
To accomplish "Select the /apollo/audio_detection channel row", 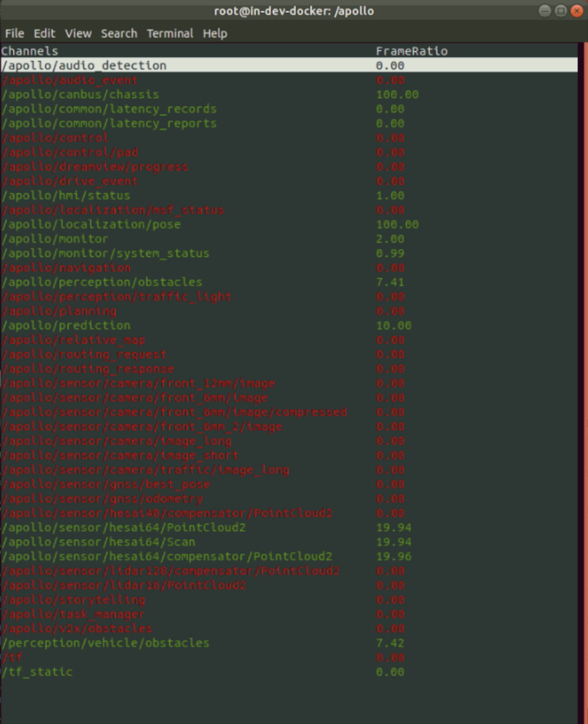I will point(85,65).
